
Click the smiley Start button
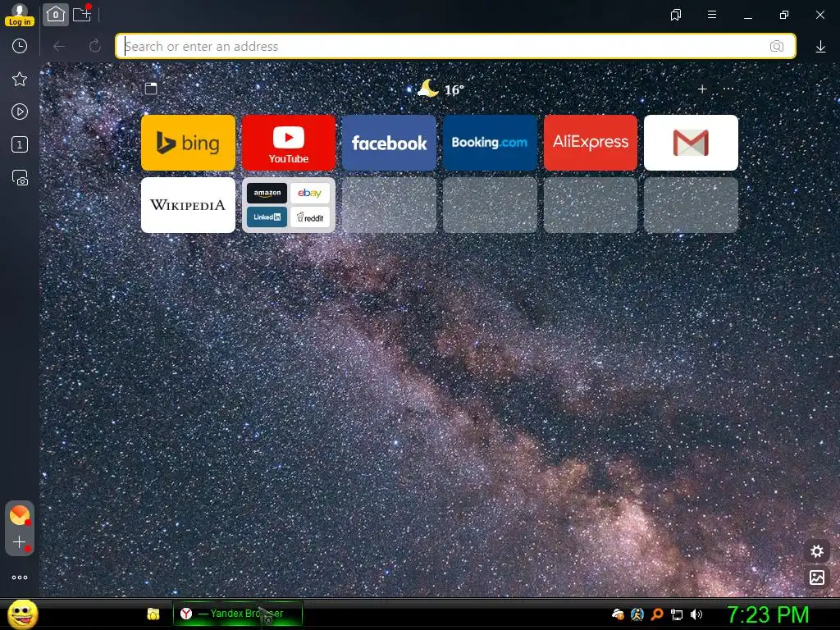coord(22,614)
